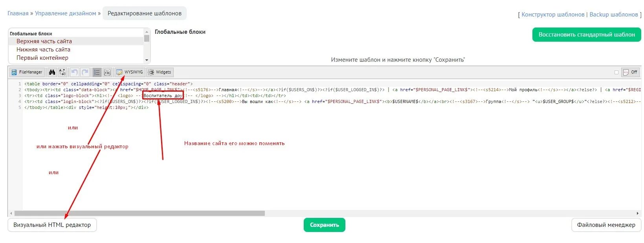Undo the last edit in editor
The height and width of the screenshot is (243, 644).
click(74, 72)
